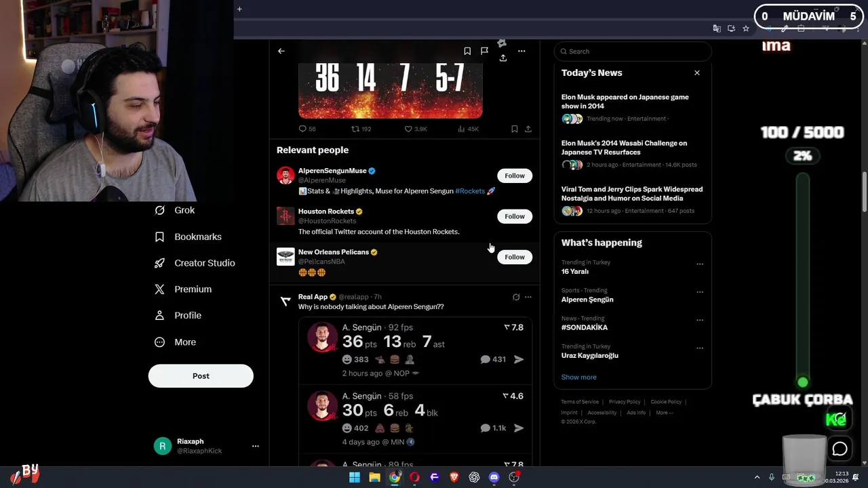
Task: Open Terms of Service footer link
Action: click(x=580, y=402)
